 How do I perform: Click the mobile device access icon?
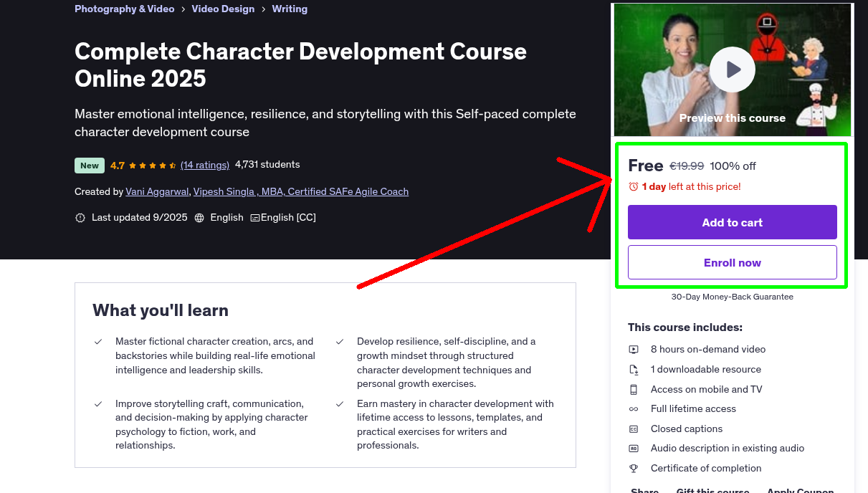[x=634, y=390]
